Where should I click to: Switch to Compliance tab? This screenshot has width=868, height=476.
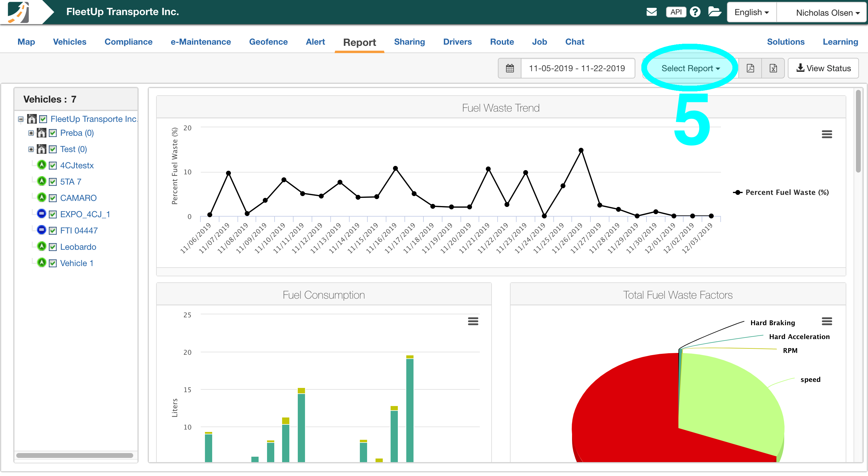point(128,42)
